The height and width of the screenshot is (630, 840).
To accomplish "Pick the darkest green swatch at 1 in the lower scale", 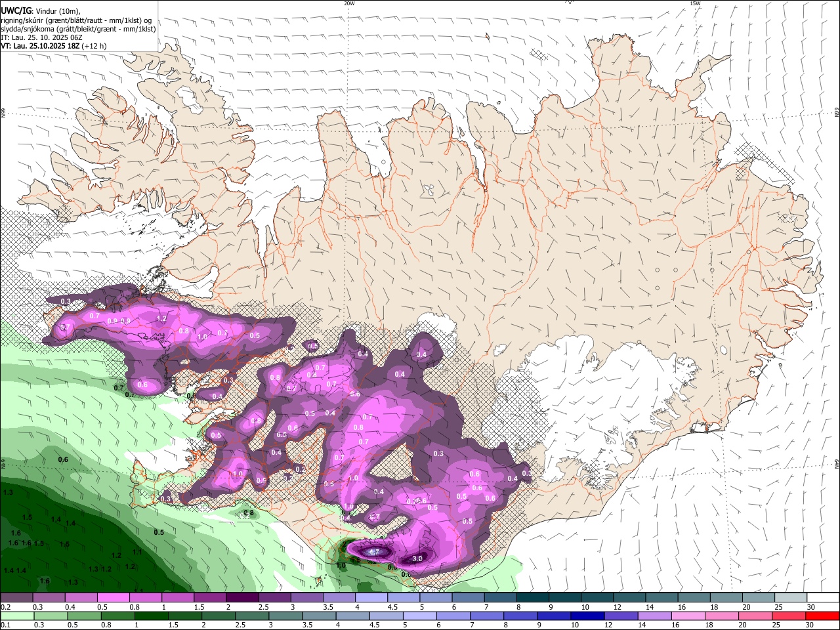I will (x=152, y=616).
